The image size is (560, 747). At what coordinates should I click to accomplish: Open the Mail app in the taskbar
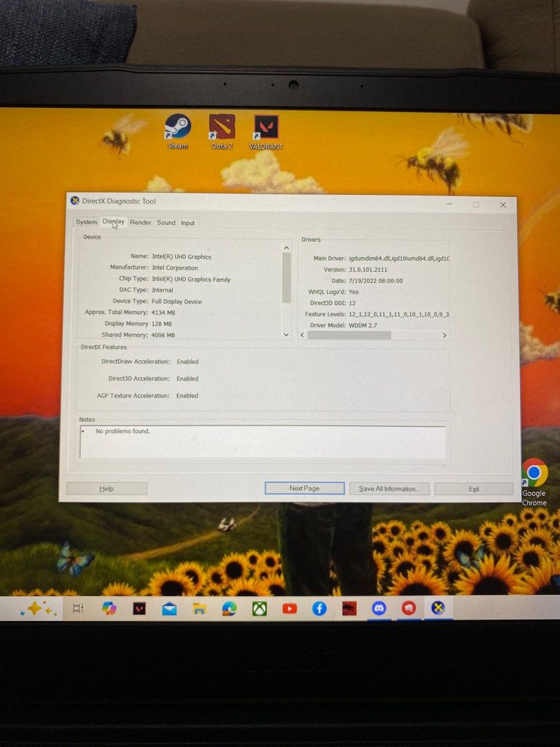[169, 609]
